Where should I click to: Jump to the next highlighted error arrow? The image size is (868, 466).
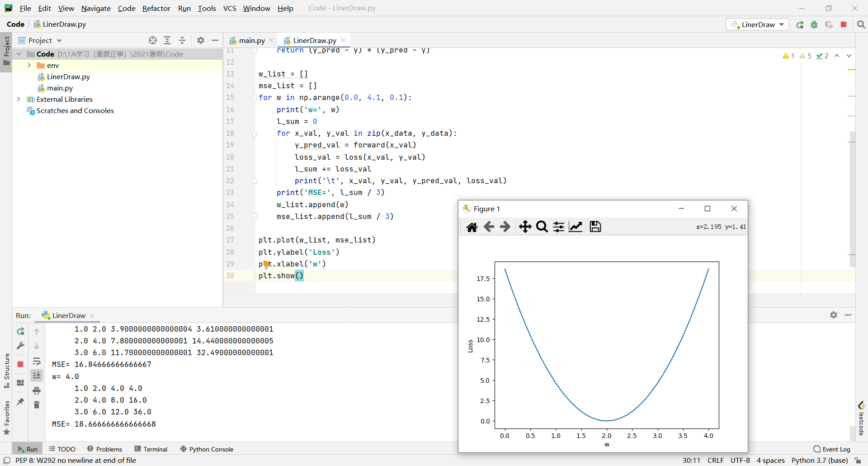point(849,56)
